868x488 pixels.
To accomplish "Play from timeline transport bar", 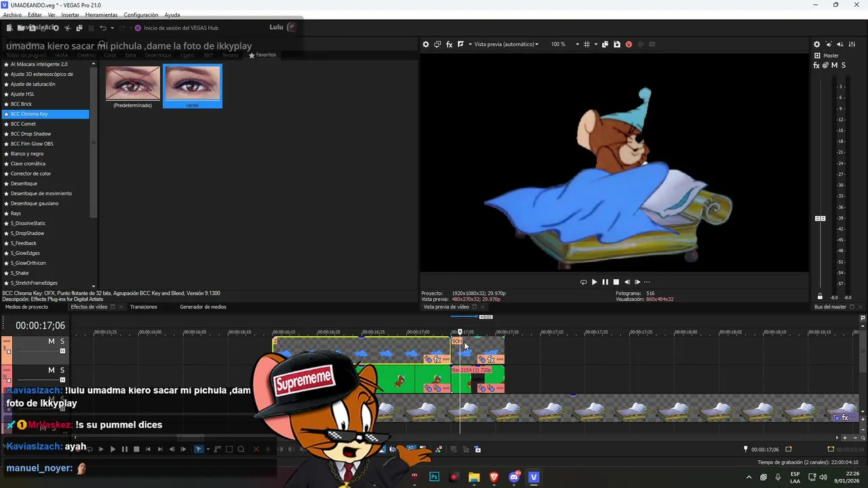I will point(113,449).
